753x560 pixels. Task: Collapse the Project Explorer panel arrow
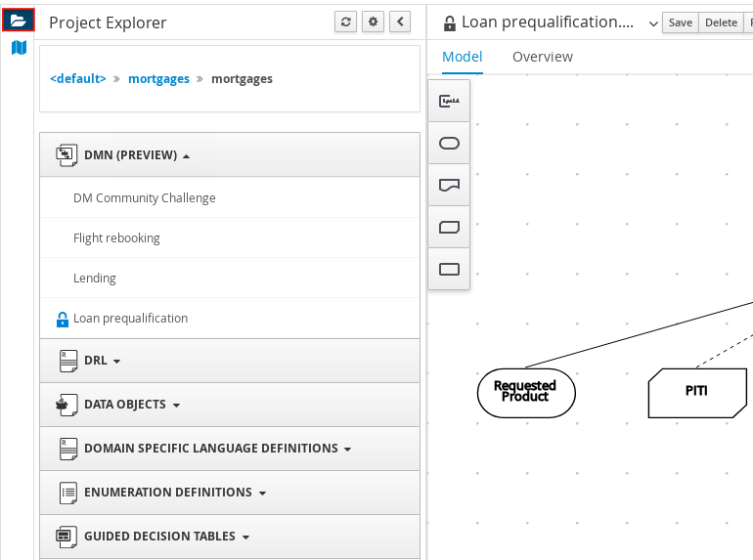pyautogui.click(x=399, y=22)
